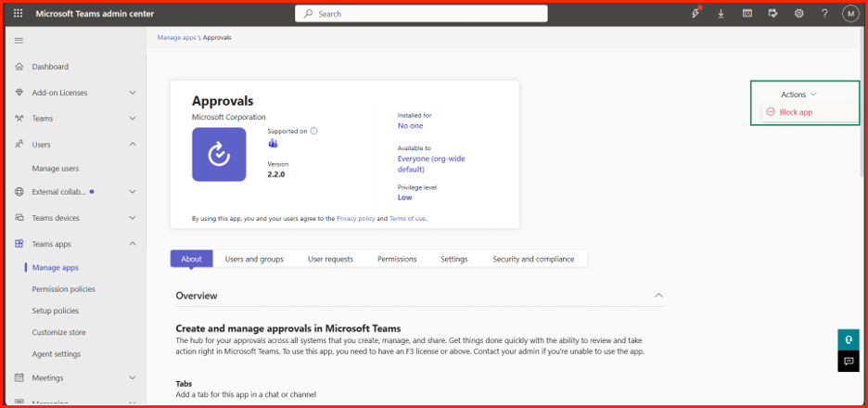Open the Actions dropdown
The width and height of the screenshot is (868, 408).
[798, 95]
